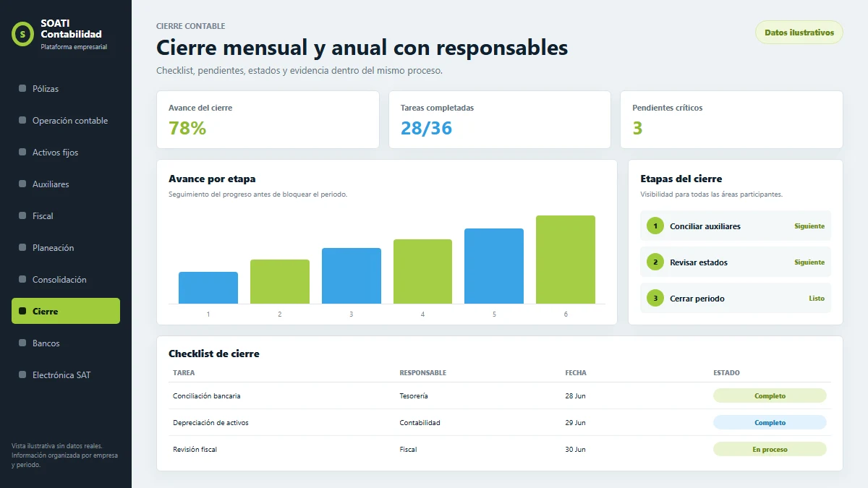Click the square icon beside Electrónica SAT

tap(22, 375)
